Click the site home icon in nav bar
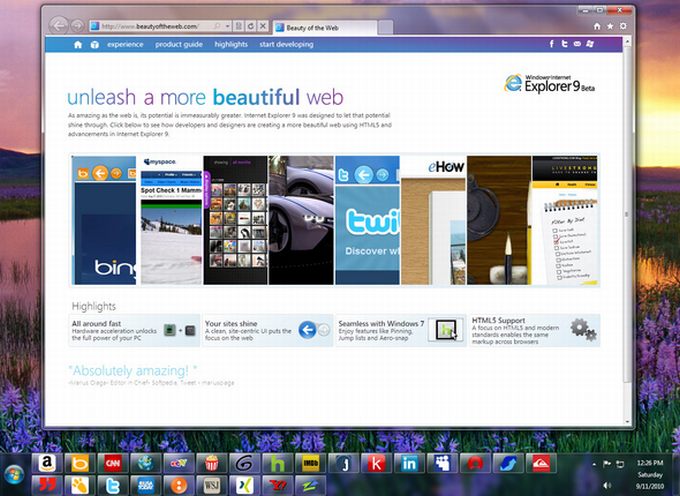Viewport: 680px width, 496px height. pos(78,44)
